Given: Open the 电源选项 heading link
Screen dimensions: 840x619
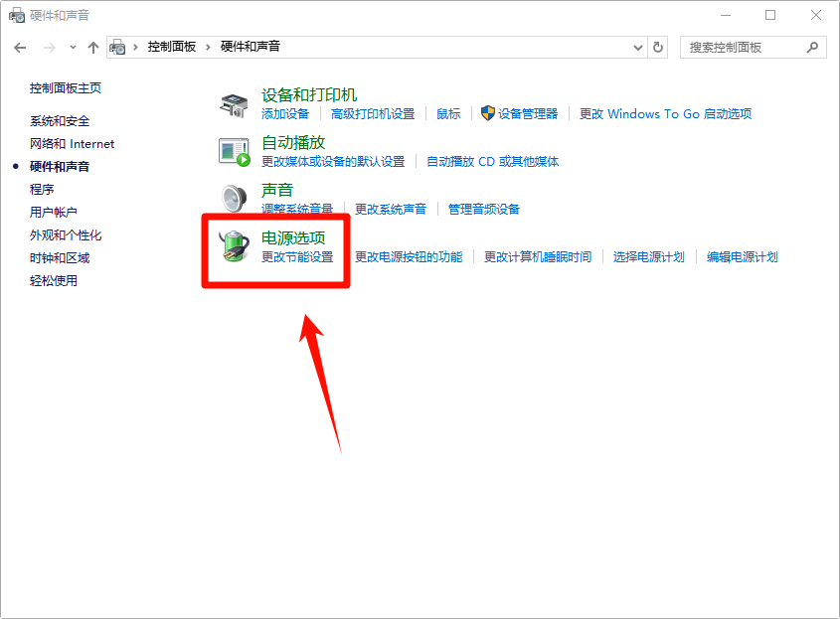Looking at the screenshot, I should 293,237.
